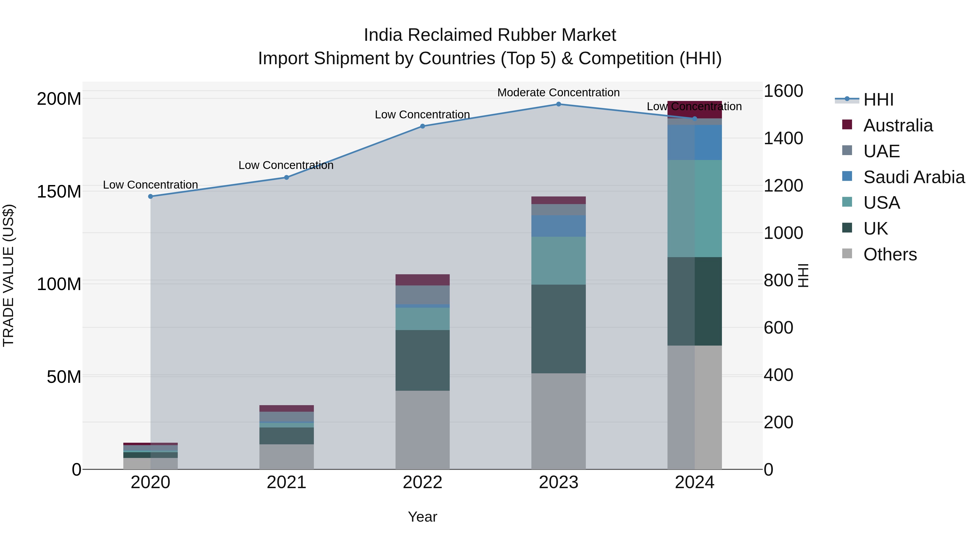Click the 2021 Others bar segment
Image resolution: width=980 pixels, height=551 pixels.
click(x=286, y=457)
